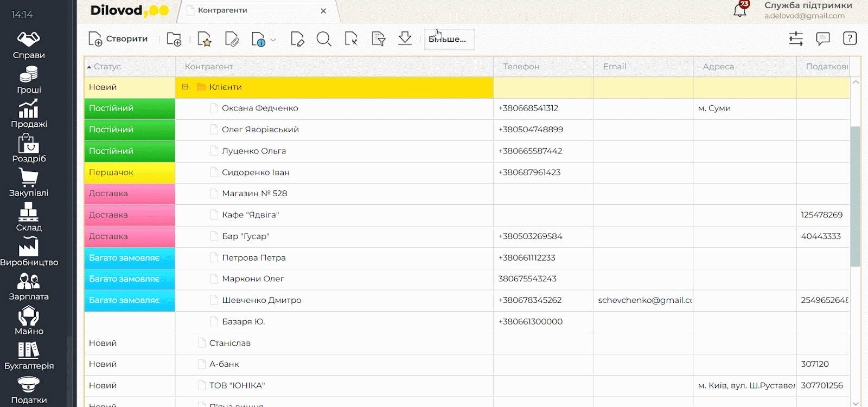868x407 pixels.
Task: Expand dropdown arrow next to info document icon
Action: click(273, 40)
